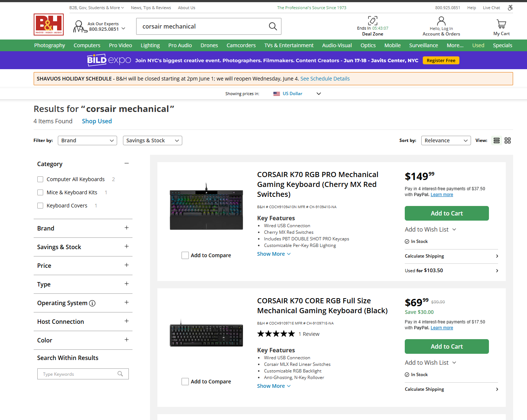Click the search magnifier icon in header
The image size is (527, 420).
click(x=273, y=26)
